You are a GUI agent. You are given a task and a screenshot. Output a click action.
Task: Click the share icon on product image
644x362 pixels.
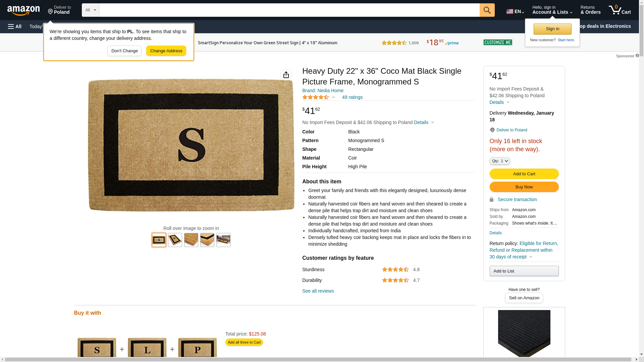(x=286, y=75)
